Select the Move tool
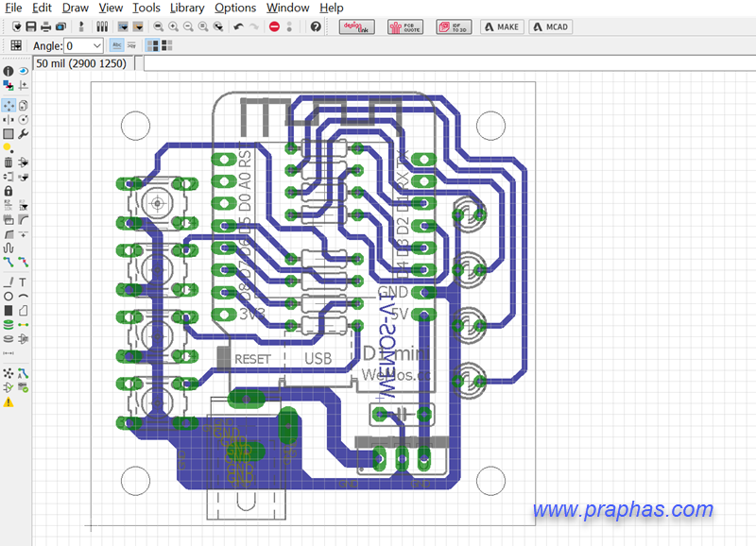 point(9,105)
